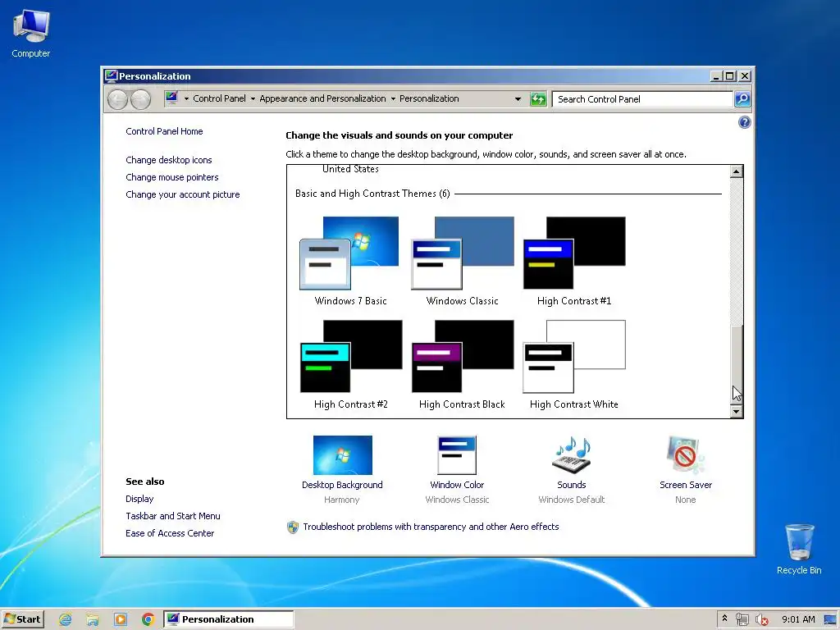840x630 pixels.
Task: Select the Windows 7 Basic theme
Action: coord(349,261)
